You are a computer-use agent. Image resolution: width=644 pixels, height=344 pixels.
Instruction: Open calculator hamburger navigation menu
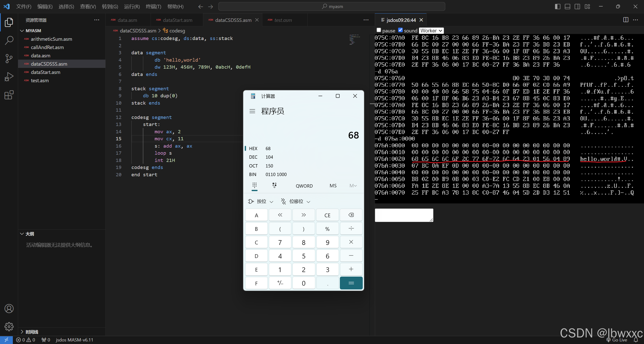pos(252,111)
